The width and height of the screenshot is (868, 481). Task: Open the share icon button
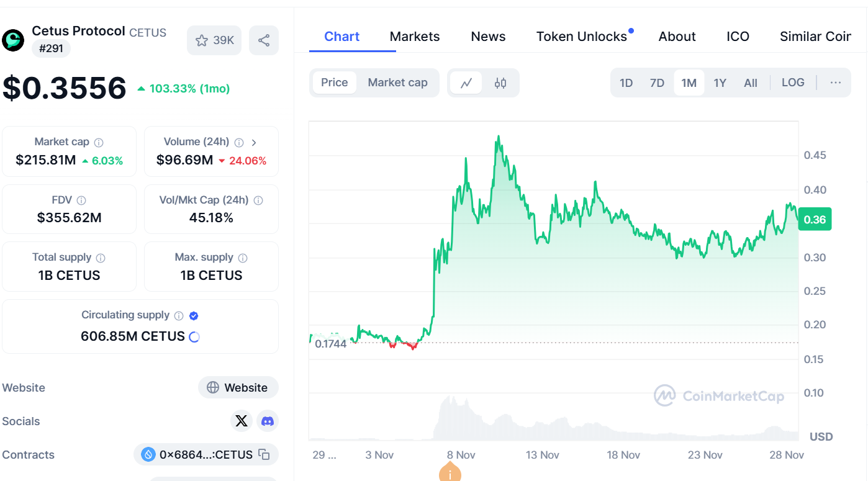(264, 40)
